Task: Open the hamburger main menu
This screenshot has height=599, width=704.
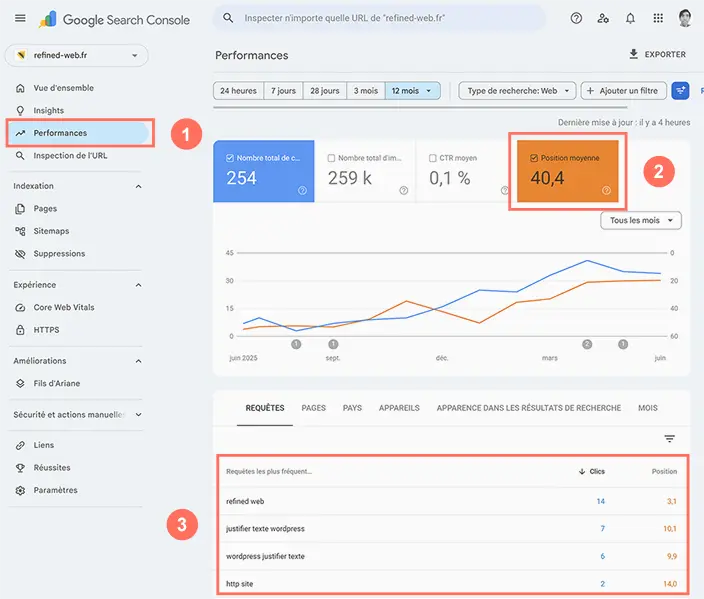Action: pyautogui.click(x=20, y=18)
